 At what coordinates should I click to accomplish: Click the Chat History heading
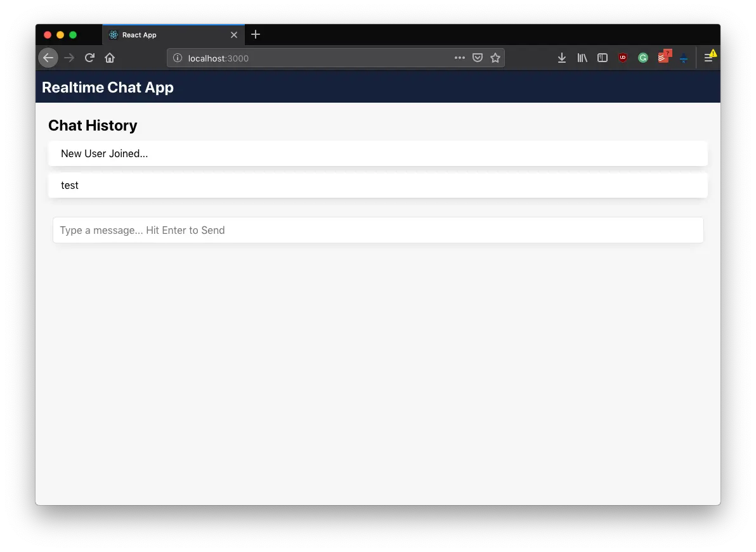[x=93, y=125]
